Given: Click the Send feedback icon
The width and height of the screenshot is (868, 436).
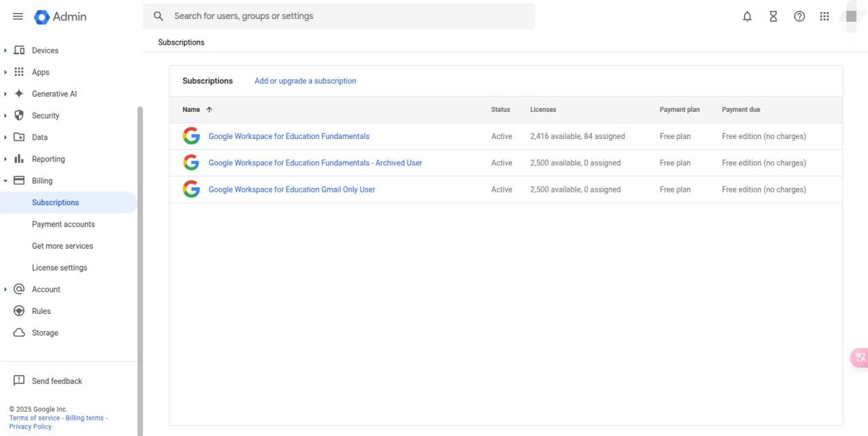Looking at the screenshot, I should [x=19, y=381].
